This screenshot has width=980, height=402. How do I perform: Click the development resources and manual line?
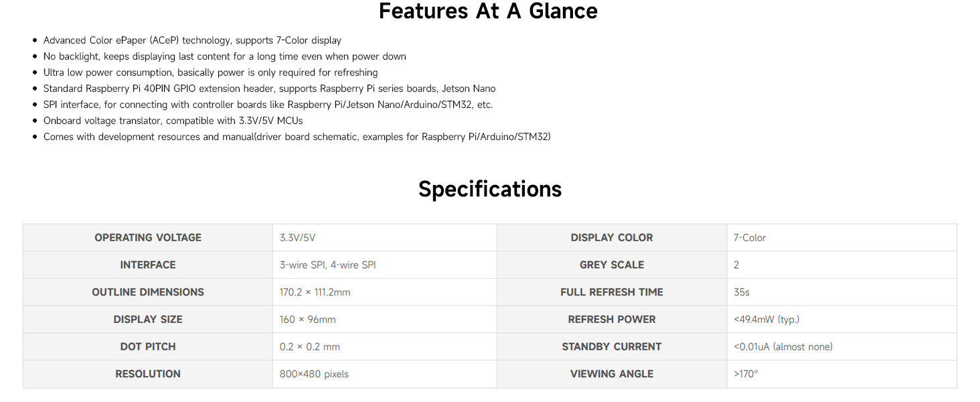(297, 137)
